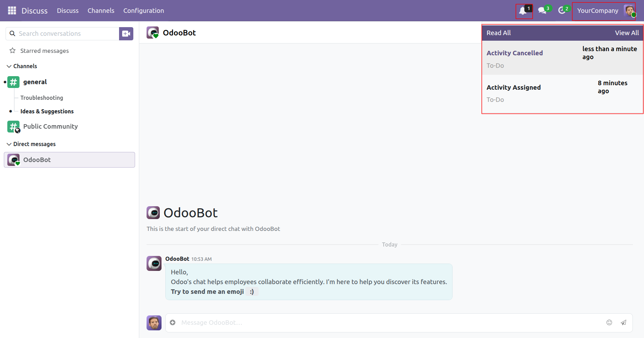Open the Public Community channel
Viewport: 644px width, 338px height.
click(50, 127)
